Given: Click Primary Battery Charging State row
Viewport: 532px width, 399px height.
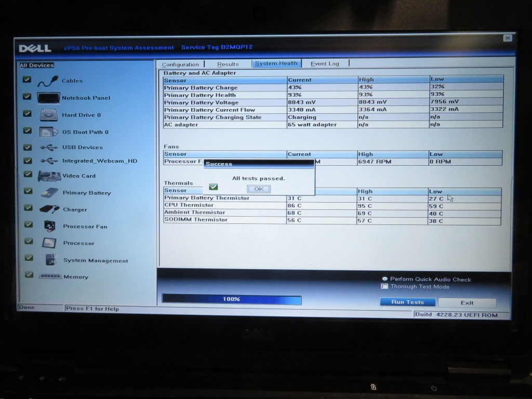Looking at the screenshot, I should click(333, 117).
